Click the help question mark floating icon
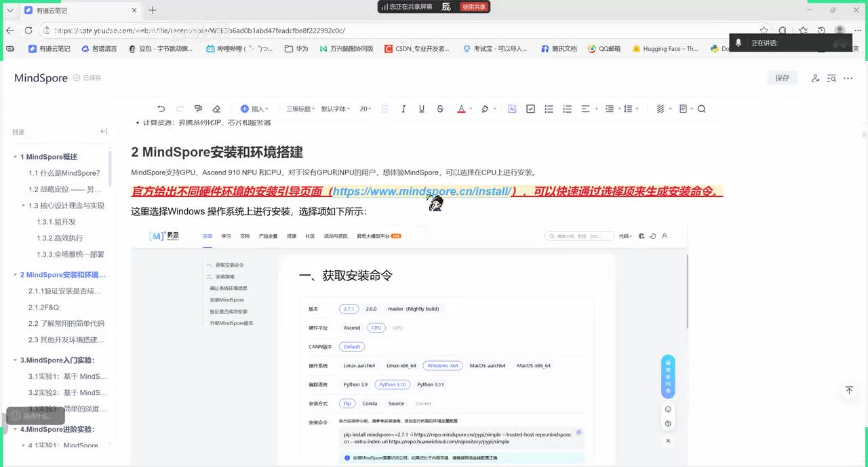Viewport: 868px width, 467px height. [668, 424]
